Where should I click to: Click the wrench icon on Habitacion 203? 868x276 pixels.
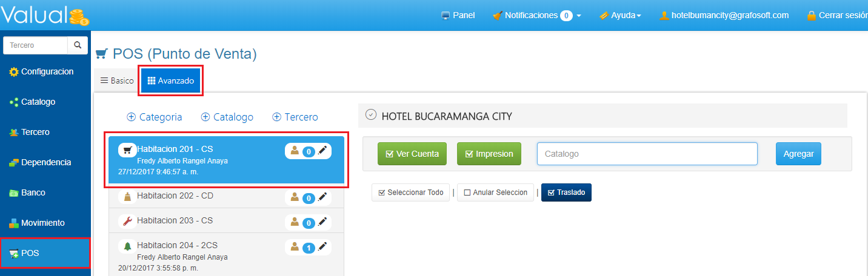click(x=127, y=221)
